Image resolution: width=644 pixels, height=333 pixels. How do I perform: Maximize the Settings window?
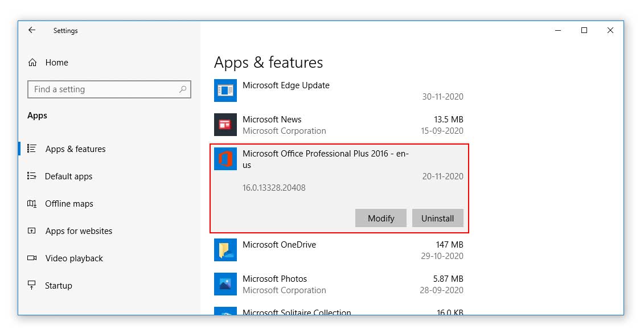click(584, 30)
